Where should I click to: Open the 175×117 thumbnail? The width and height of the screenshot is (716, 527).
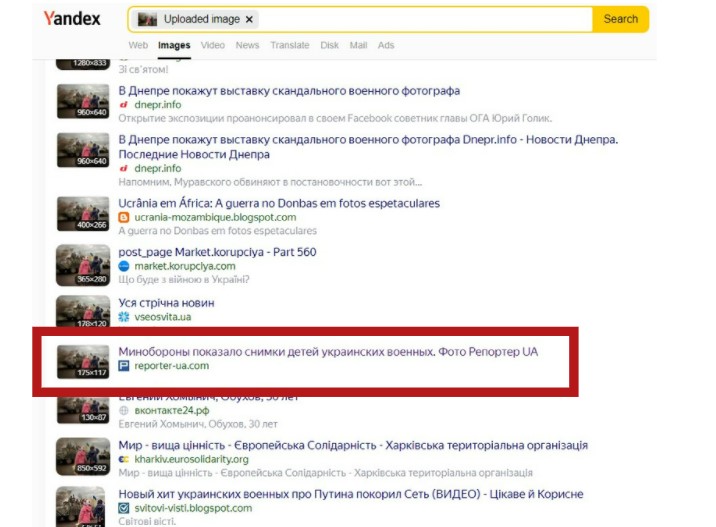[83, 362]
